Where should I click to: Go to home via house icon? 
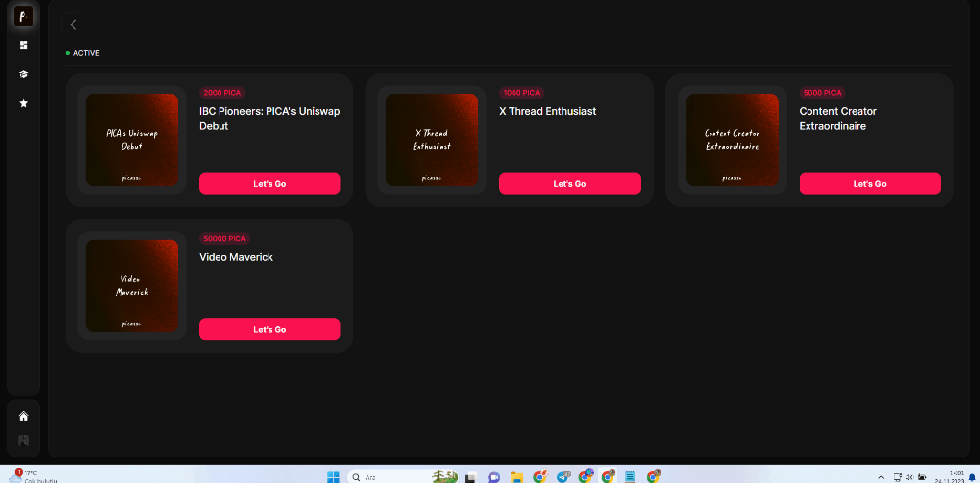[24, 416]
